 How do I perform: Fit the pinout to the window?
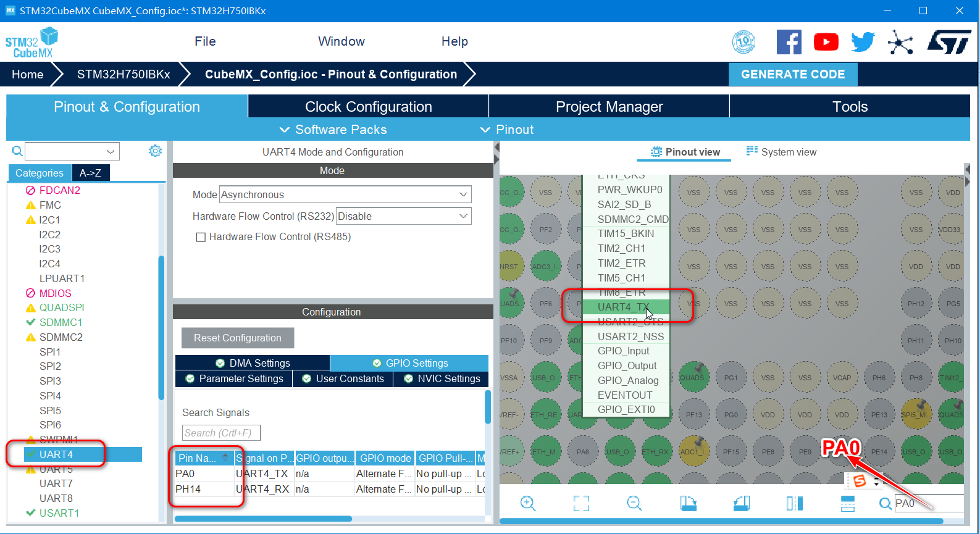[581, 503]
